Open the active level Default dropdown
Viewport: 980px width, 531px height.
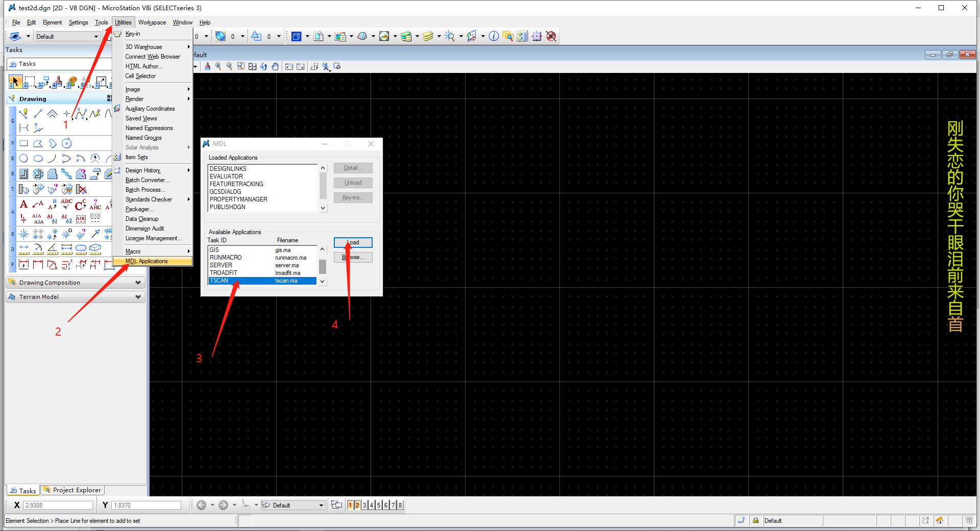coord(67,36)
